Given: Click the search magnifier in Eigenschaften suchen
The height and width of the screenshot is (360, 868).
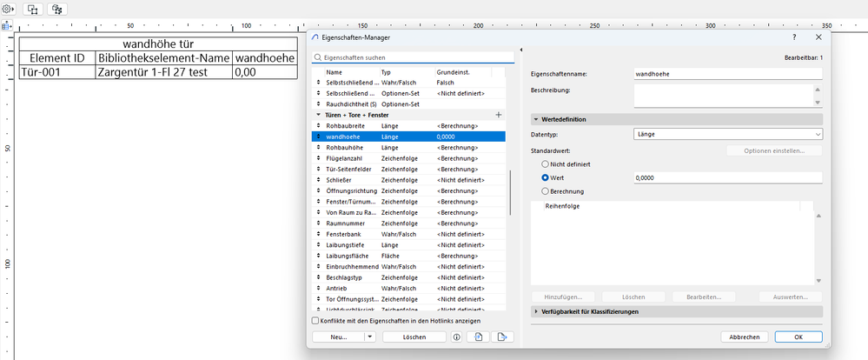Looking at the screenshot, I should [x=317, y=57].
